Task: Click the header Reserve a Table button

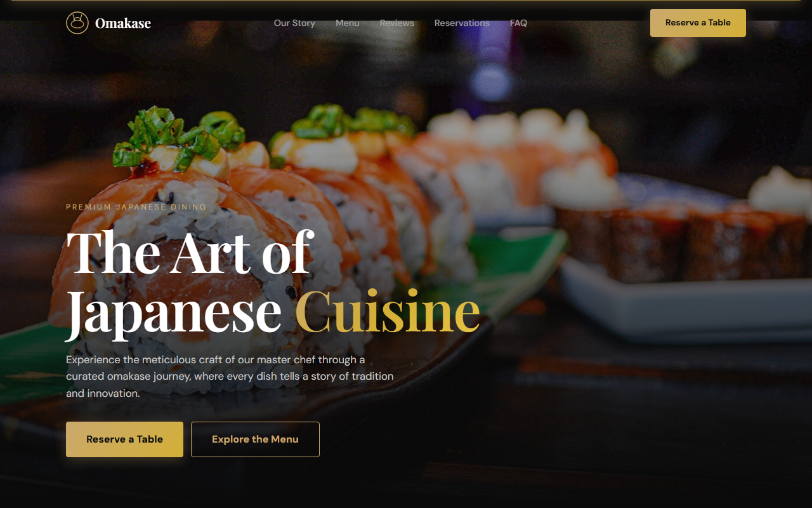Action: 698,23
